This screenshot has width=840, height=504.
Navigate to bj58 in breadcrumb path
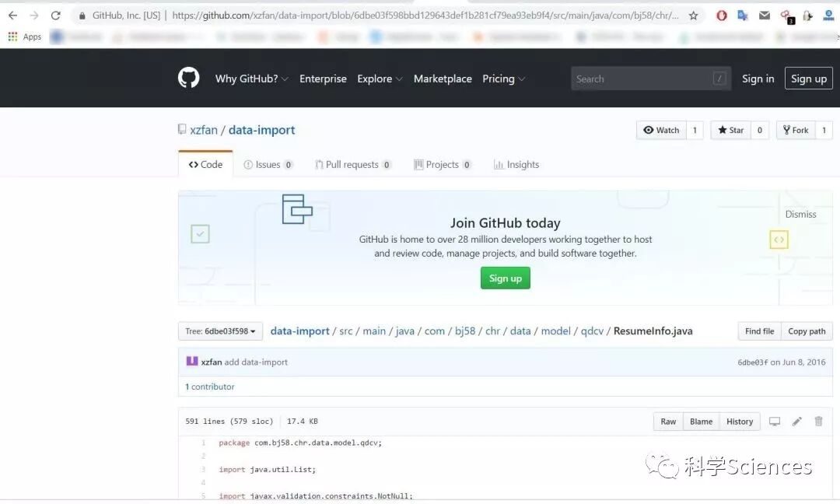point(465,331)
